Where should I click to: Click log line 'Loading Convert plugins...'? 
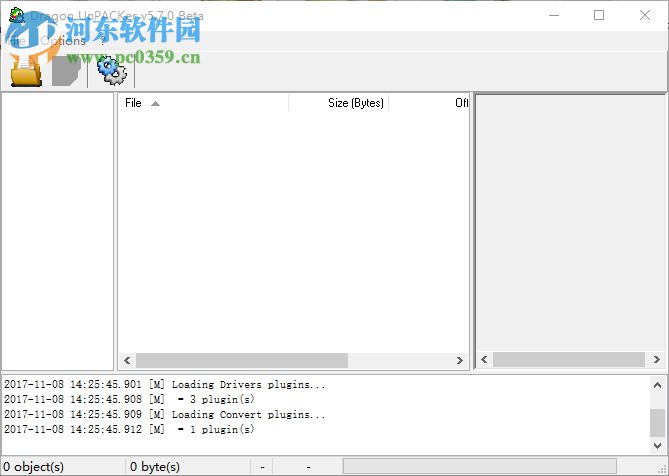[165, 414]
